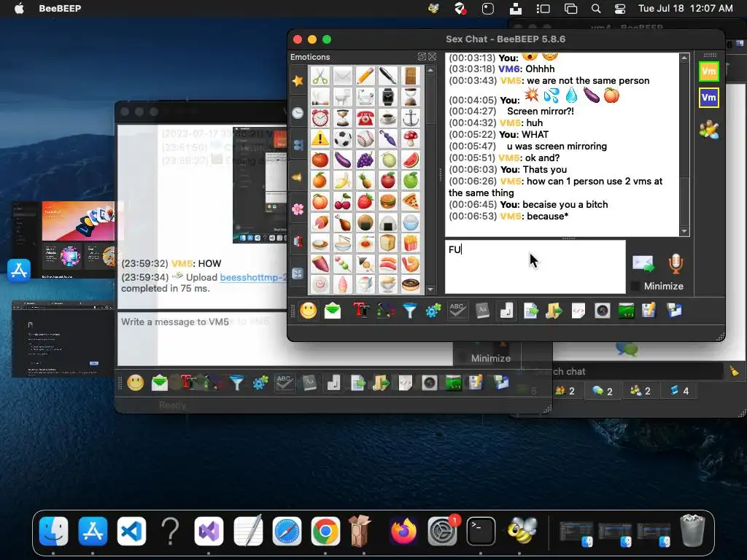Toggle Minimize checkbox in the background chat window

point(462,358)
